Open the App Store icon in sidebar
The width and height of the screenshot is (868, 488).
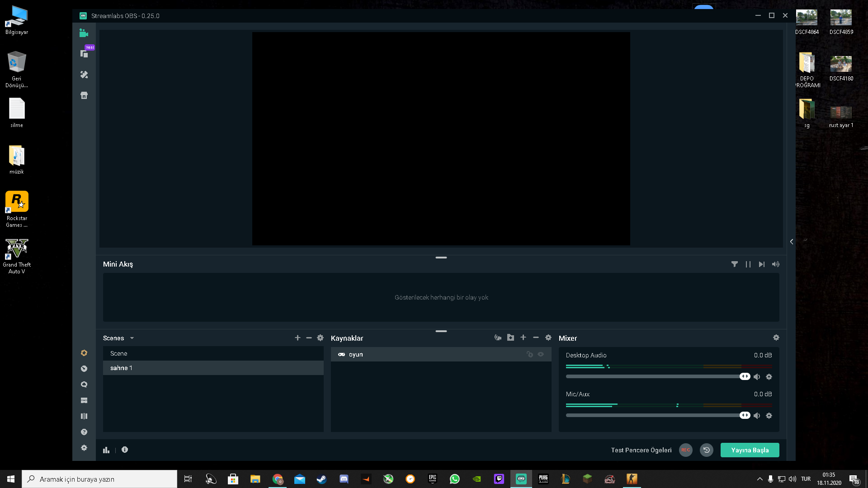[x=84, y=95]
